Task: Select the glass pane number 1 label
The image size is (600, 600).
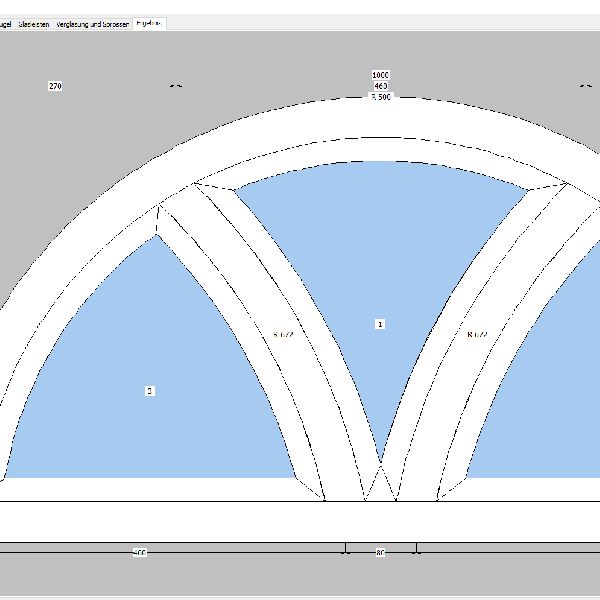Action: 380,324
